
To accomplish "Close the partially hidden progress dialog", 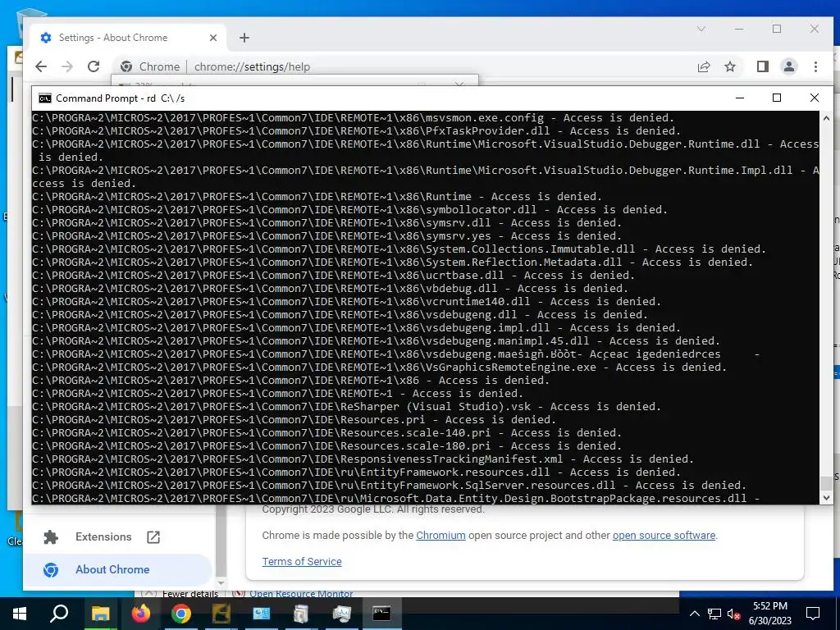I will tap(459, 84).
